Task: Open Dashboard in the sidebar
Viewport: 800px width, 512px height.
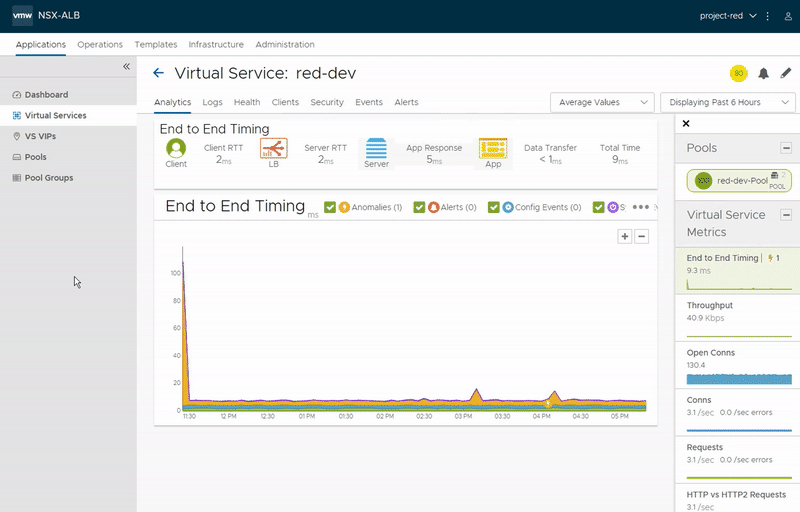Action: tap(68, 94)
